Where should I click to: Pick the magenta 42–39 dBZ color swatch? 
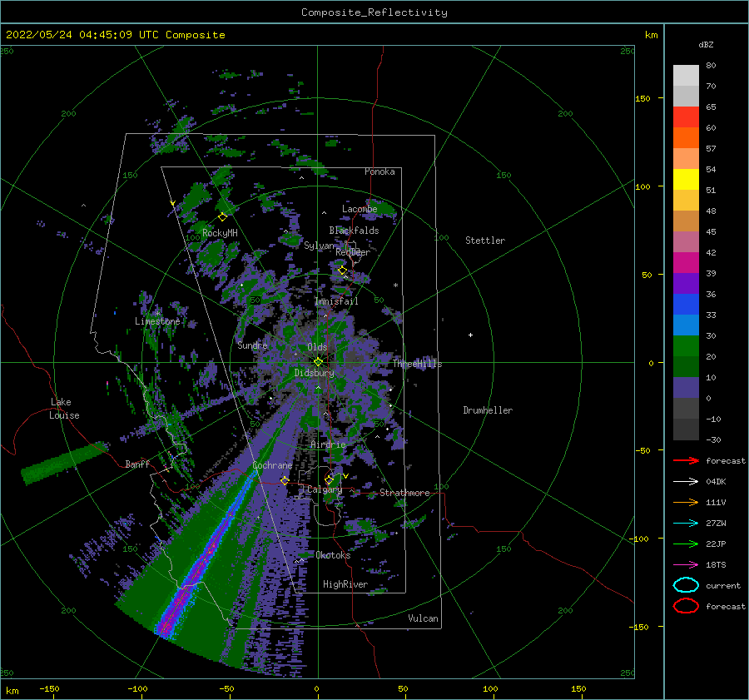(x=686, y=263)
